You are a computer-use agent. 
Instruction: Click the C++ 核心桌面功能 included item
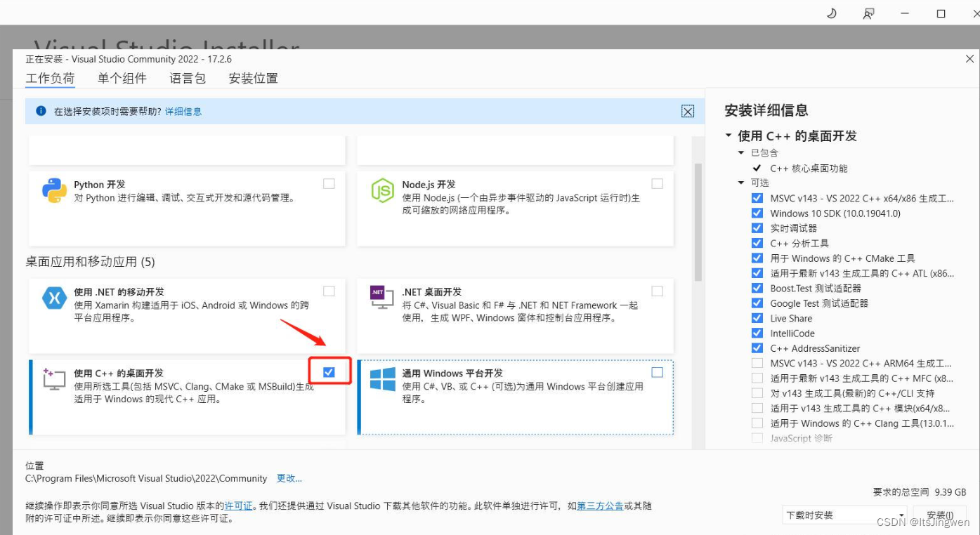809,169
